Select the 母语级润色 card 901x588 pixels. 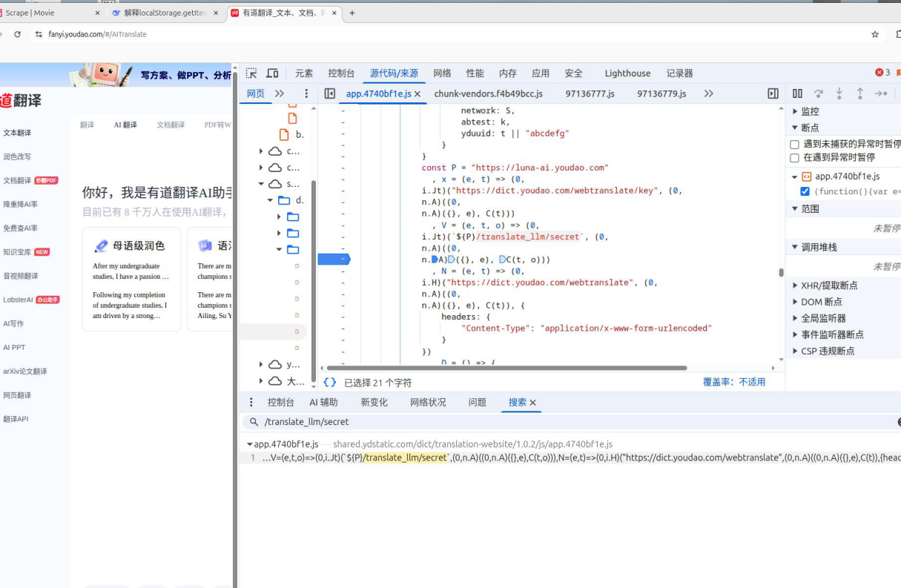[131, 279]
